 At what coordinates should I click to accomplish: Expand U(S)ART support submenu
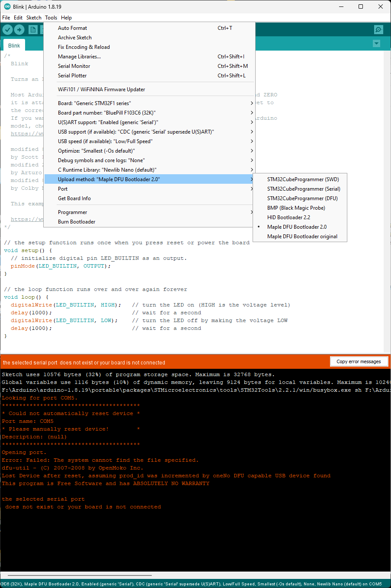150,122
